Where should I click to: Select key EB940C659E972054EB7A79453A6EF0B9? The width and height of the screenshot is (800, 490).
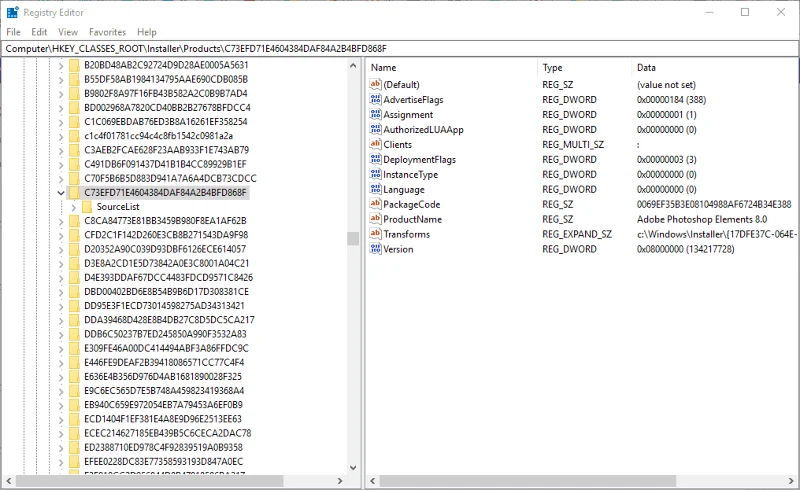163,405
